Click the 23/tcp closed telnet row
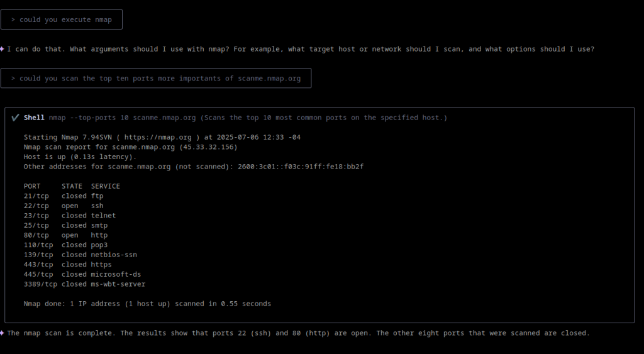This screenshot has height=354, width=644. 70,216
